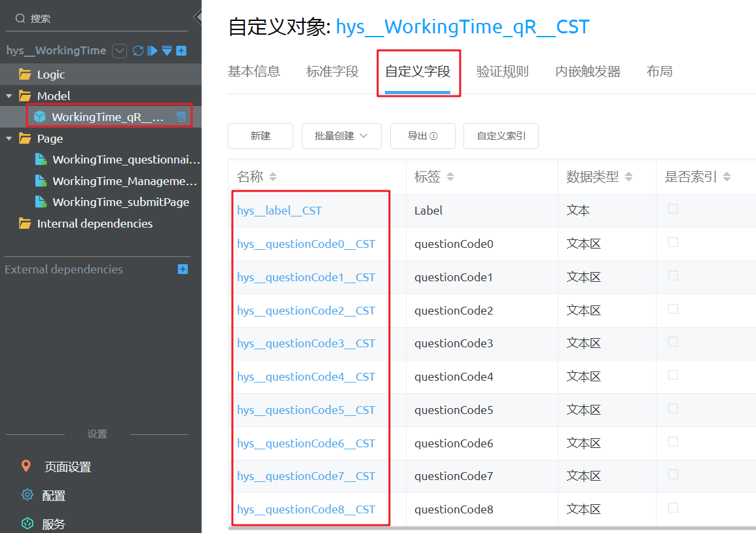This screenshot has width=756, height=533.
Task: Click the 页面设置 location pin icon
Action: pos(26,466)
